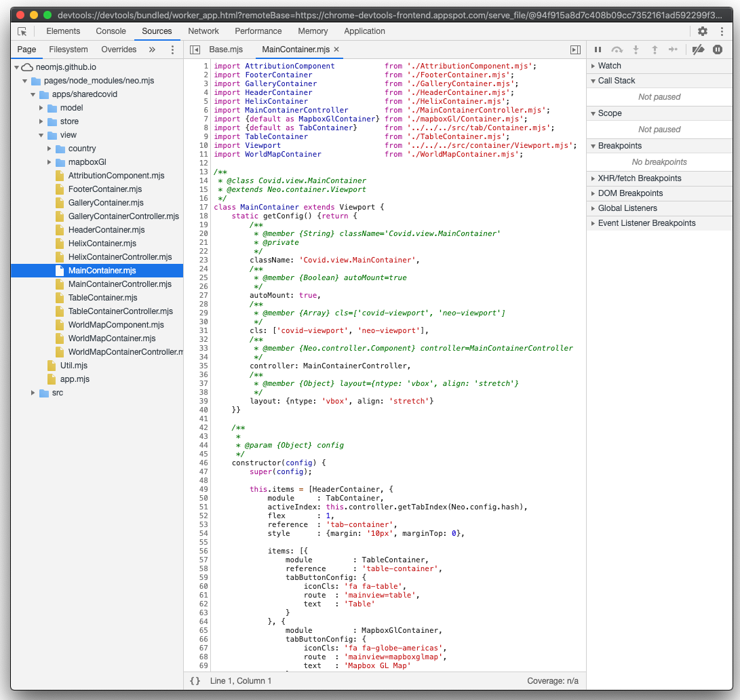Deactivate all breakpoints
Viewport: 740px width, 700px height.
click(697, 50)
